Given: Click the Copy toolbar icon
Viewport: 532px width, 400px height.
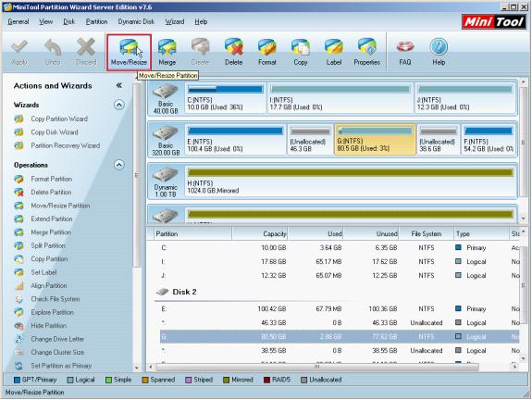Looking at the screenshot, I should (301, 52).
